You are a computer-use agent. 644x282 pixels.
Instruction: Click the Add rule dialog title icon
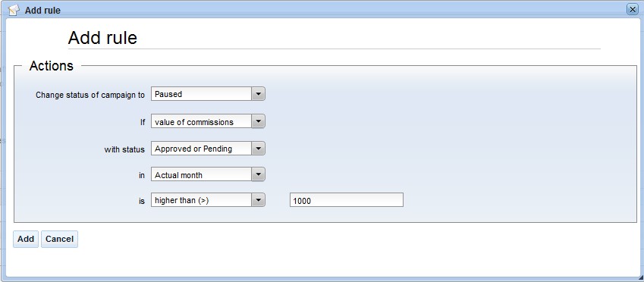tap(14, 9)
